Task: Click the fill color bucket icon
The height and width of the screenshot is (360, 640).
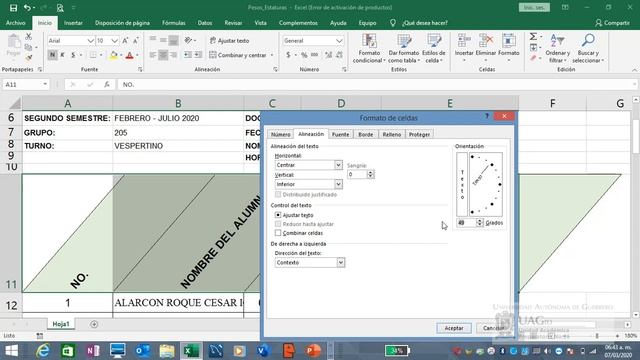Action: pyautogui.click(x=113, y=55)
